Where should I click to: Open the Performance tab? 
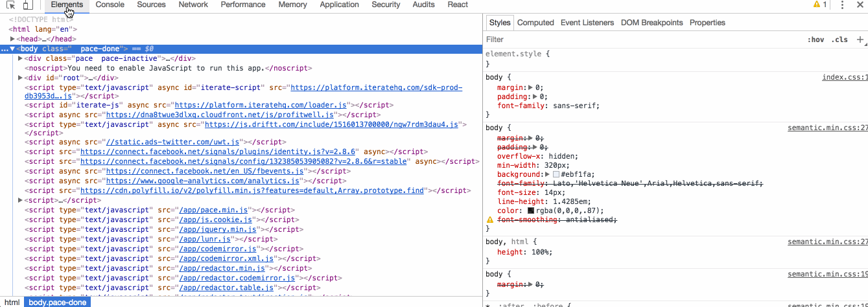point(243,5)
